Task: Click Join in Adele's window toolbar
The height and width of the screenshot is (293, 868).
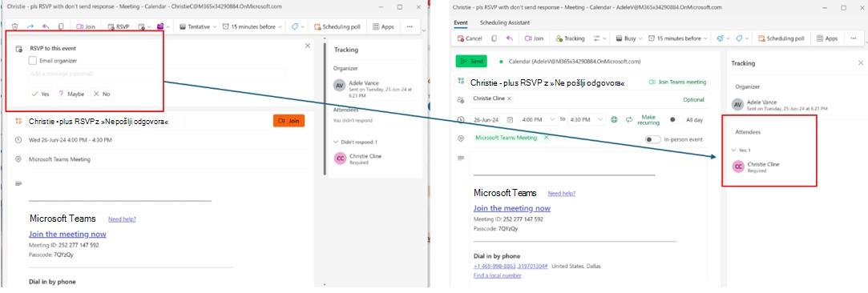Action: click(x=535, y=38)
